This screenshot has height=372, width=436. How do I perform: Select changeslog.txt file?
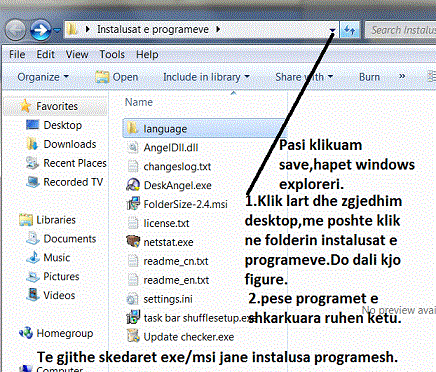click(x=177, y=166)
